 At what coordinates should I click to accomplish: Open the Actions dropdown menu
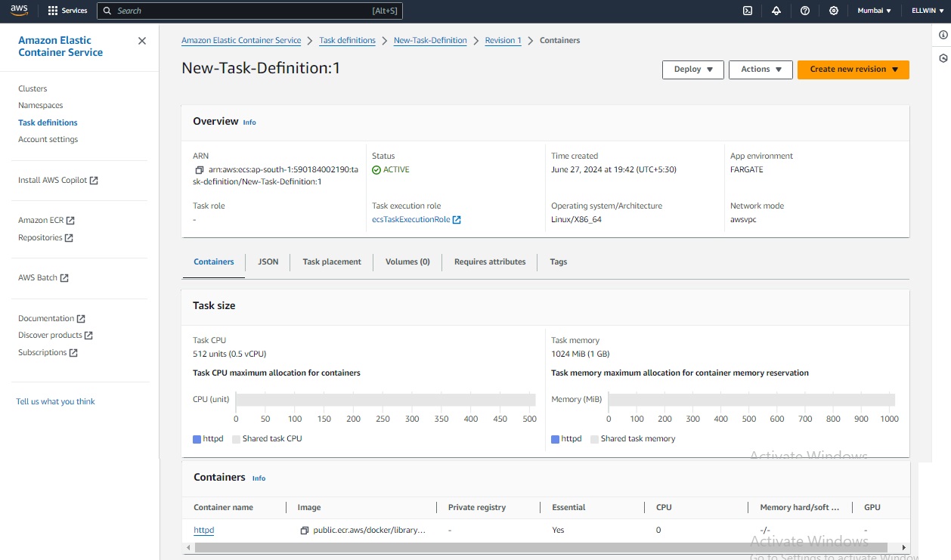760,70
